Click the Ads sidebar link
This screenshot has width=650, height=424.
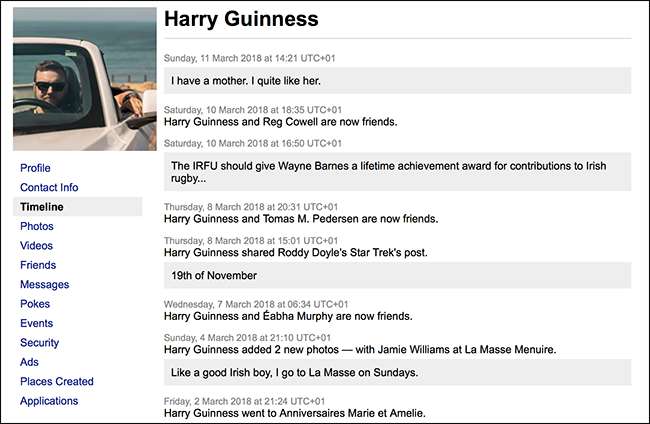tap(29, 362)
